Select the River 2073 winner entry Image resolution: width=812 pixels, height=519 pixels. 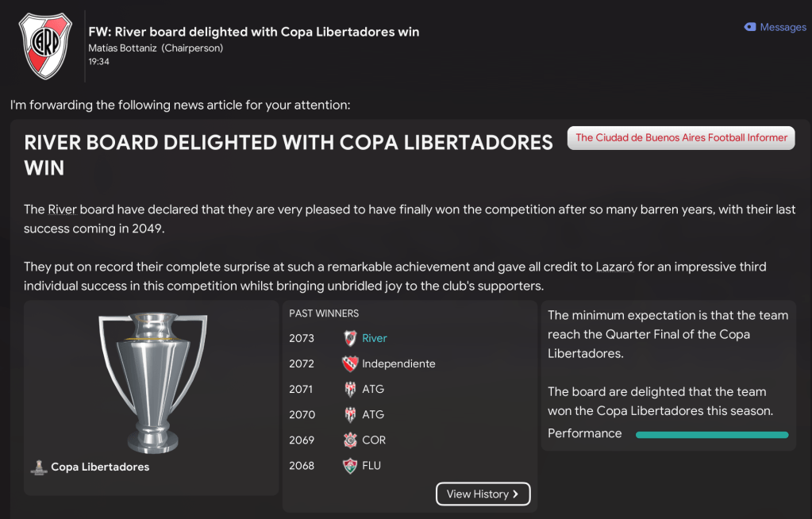tap(375, 338)
